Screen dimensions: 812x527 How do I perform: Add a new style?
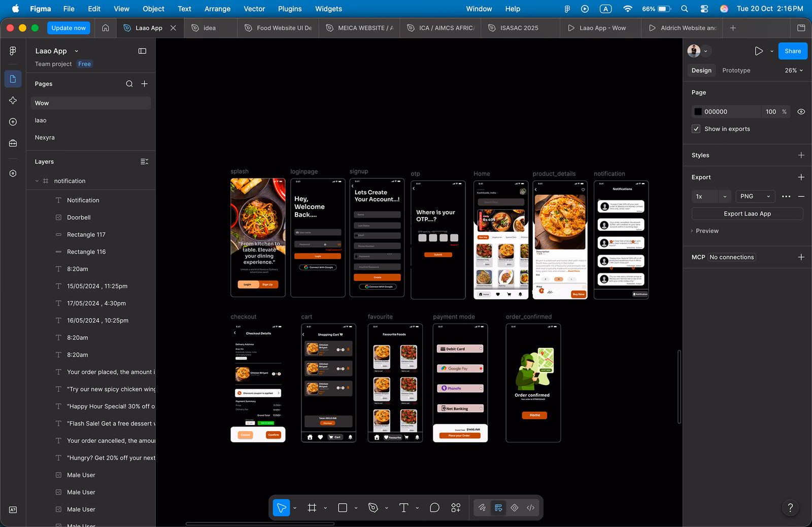pyautogui.click(x=801, y=155)
